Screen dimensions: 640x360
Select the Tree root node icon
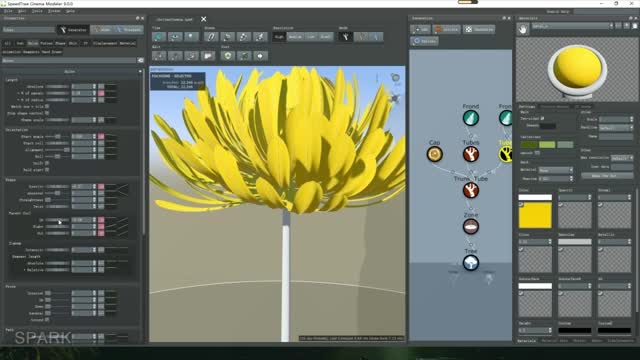[471, 263]
